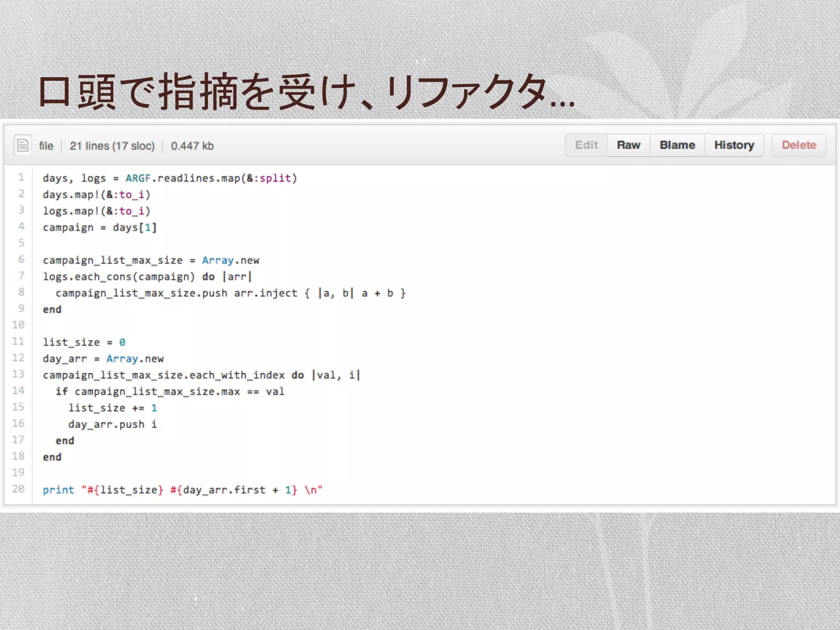Select line number 11
The width and height of the screenshot is (840, 630).
[18, 342]
